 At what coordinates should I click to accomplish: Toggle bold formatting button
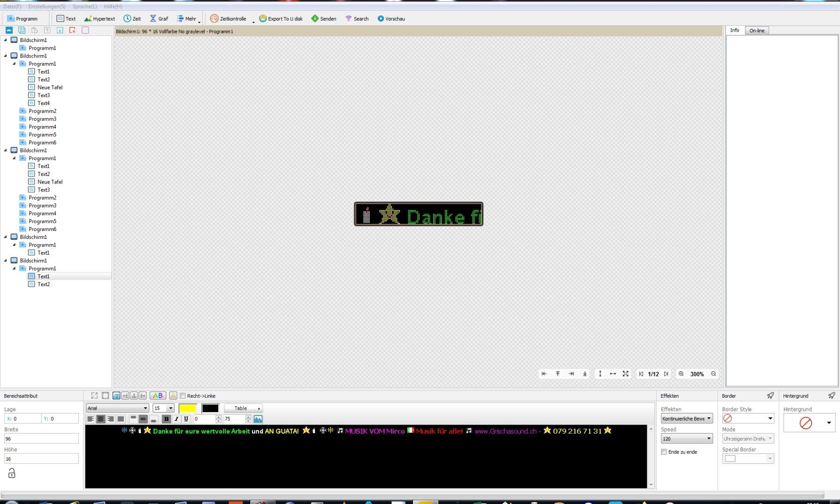pos(166,419)
